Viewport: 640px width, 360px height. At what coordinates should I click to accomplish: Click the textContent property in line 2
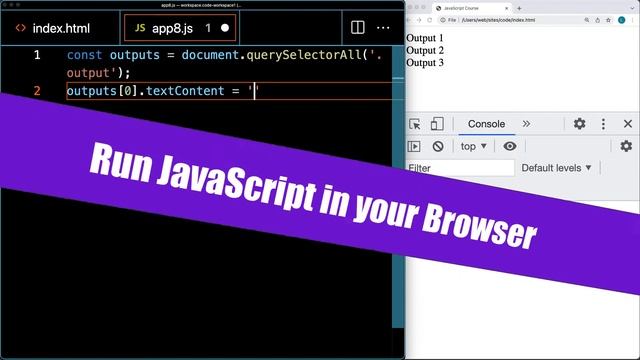tap(185, 91)
